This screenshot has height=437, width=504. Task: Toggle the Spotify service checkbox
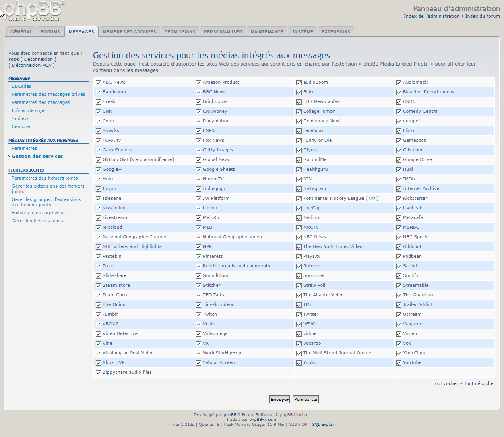pos(399,276)
